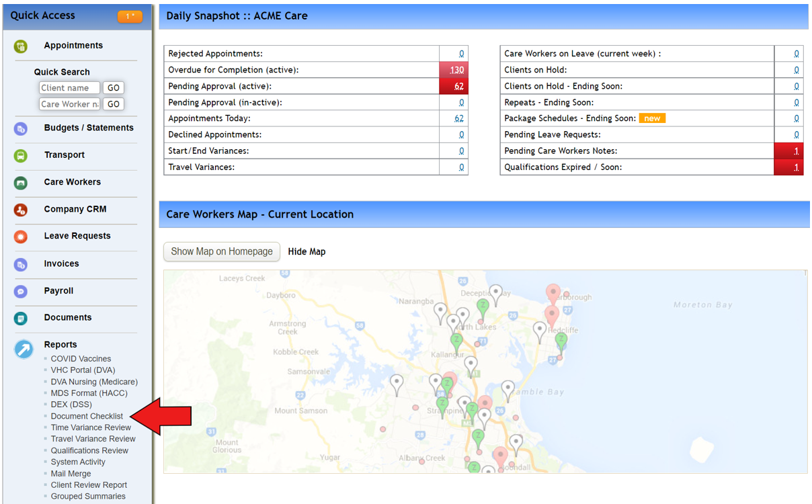Screen dimensions: 812x504
Task: Select the Budgets / Statements icon
Action: 20,128
